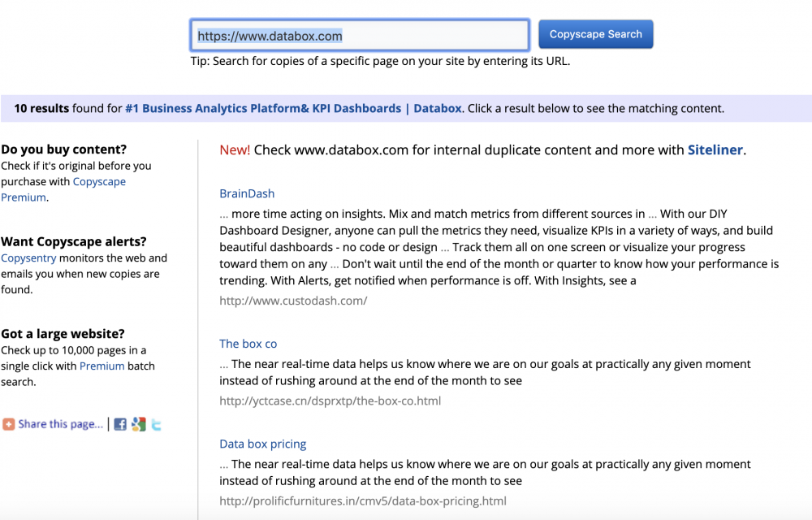This screenshot has width=812, height=520.
Task: Visit the yctcase.cn result URL
Action: 330,401
